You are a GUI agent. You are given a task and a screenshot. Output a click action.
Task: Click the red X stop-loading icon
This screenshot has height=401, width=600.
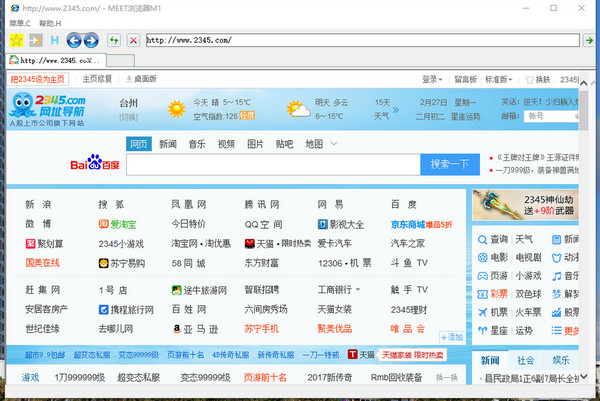[133, 40]
